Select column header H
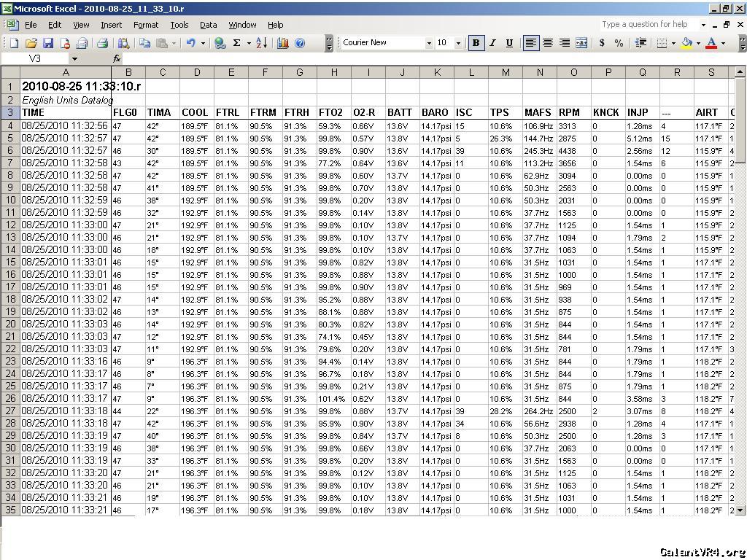The height and width of the screenshot is (560, 747). coord(334,72)
